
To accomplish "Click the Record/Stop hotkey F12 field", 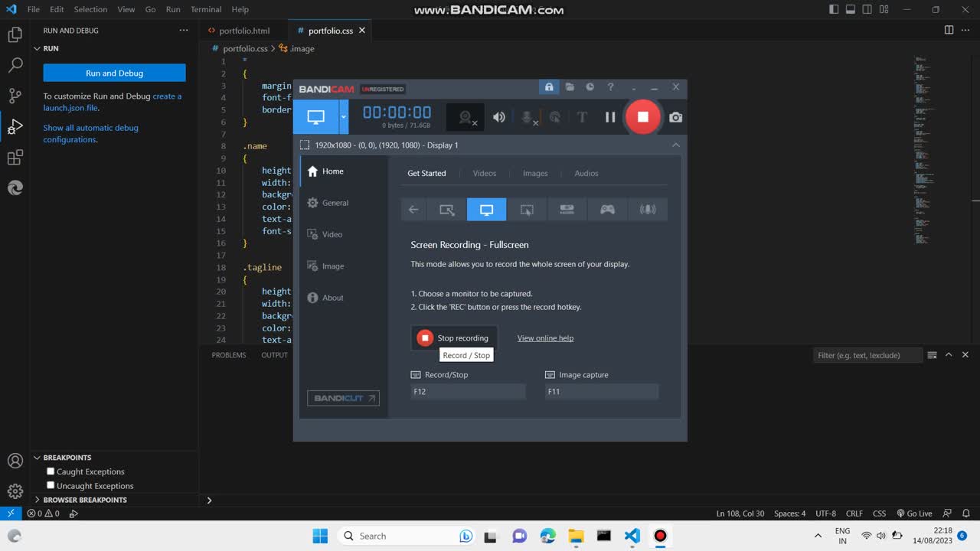I will 468,392.
